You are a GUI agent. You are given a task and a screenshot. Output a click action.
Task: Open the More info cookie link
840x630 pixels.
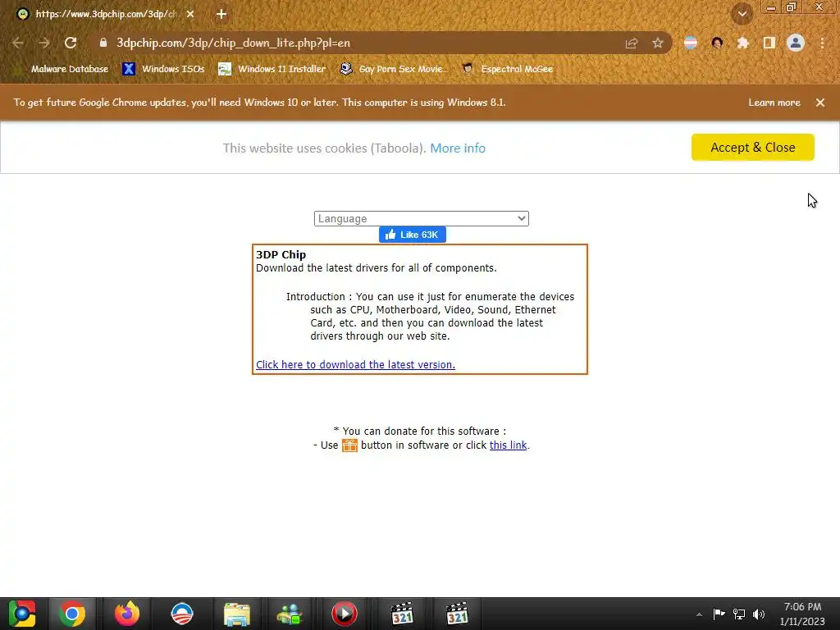(x=458, y=148)
